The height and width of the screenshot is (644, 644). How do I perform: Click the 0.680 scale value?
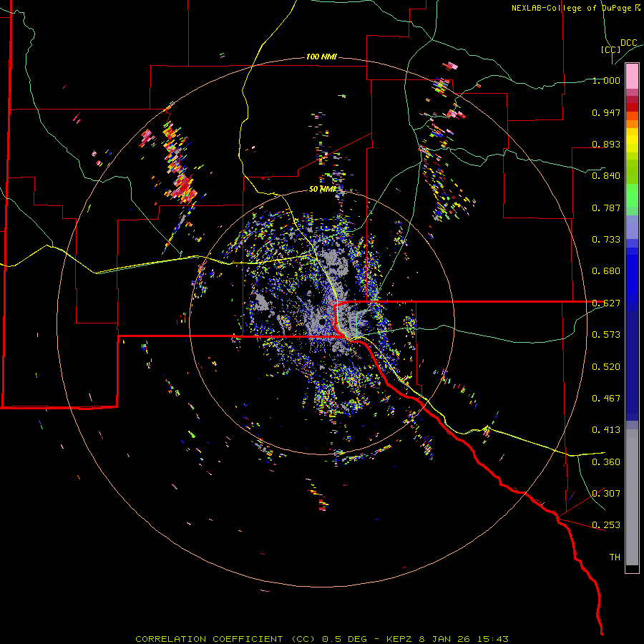pos(606,271)
